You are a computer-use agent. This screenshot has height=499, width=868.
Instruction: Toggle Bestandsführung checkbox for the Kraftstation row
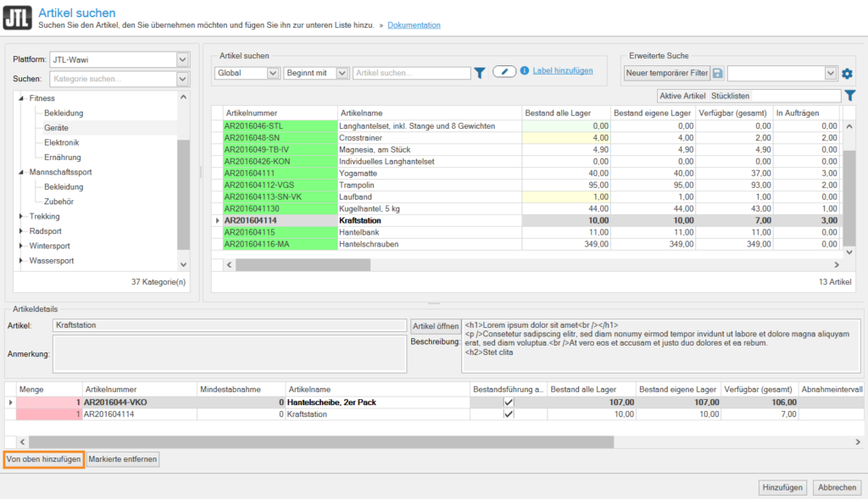[x=509, y=414]
